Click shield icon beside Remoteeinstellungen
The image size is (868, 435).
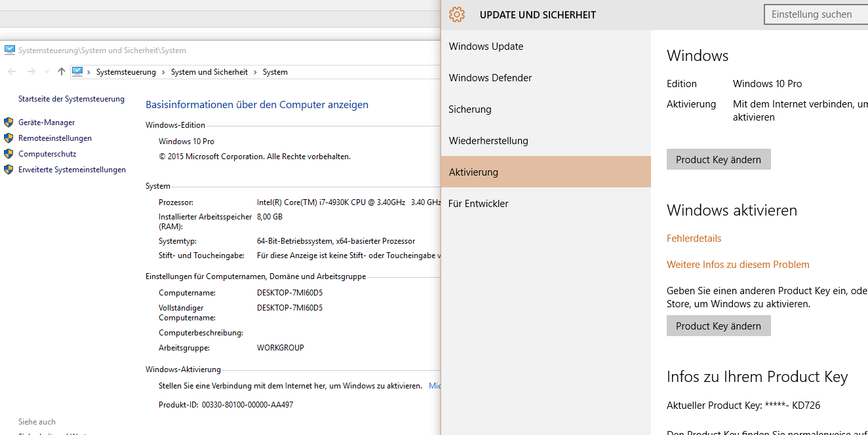(9, 138)
